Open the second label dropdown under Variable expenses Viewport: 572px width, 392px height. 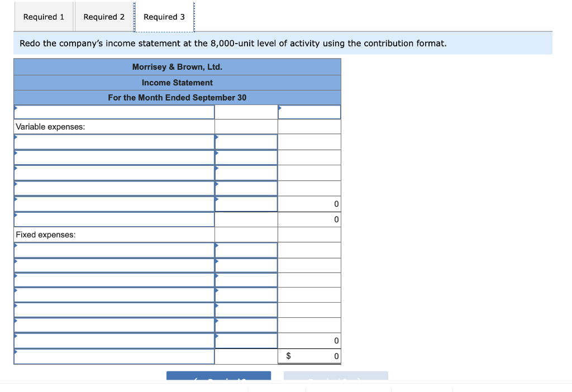(114, 157)
